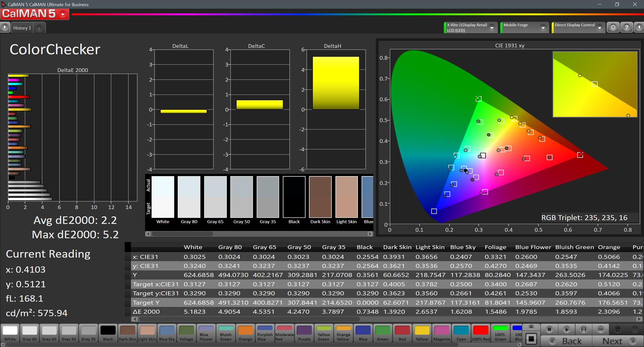Image resolution: width=644 pixels, height=347 pixels.
Task: Collapse the right panel arrow button
Action: tap(639, 27)
